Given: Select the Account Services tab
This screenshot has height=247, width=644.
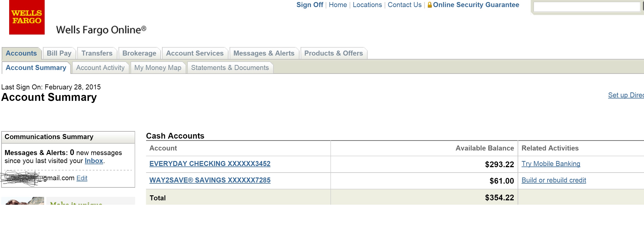Looking at the screenshot, I should 195,53.
